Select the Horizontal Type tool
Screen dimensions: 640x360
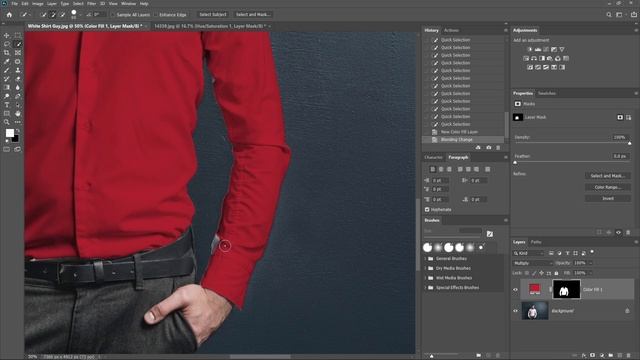tap(7, 105)
